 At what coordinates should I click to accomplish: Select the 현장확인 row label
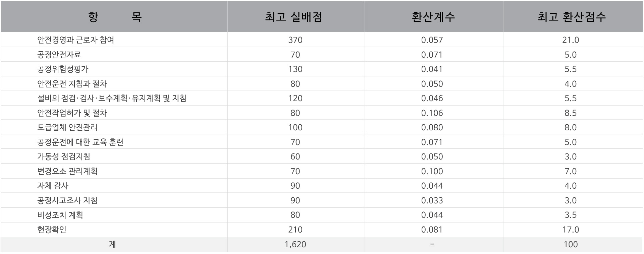[x=52, y=230]
